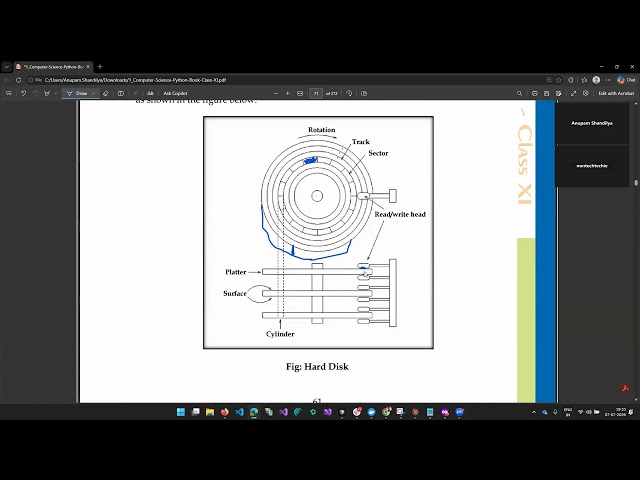This screenshot has height=480, width=640.
Task: Open network and volume quick settings
Action: coord(588,412)
